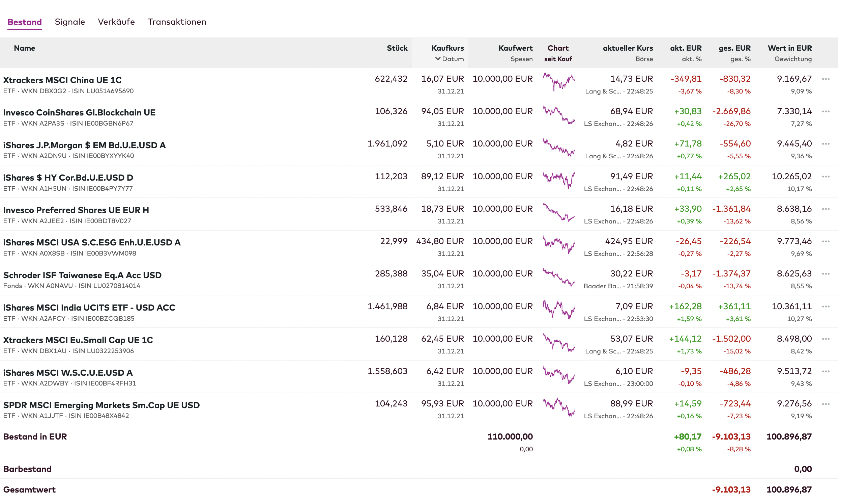Sort holdings by Stück column header

(x=397, y=48)
